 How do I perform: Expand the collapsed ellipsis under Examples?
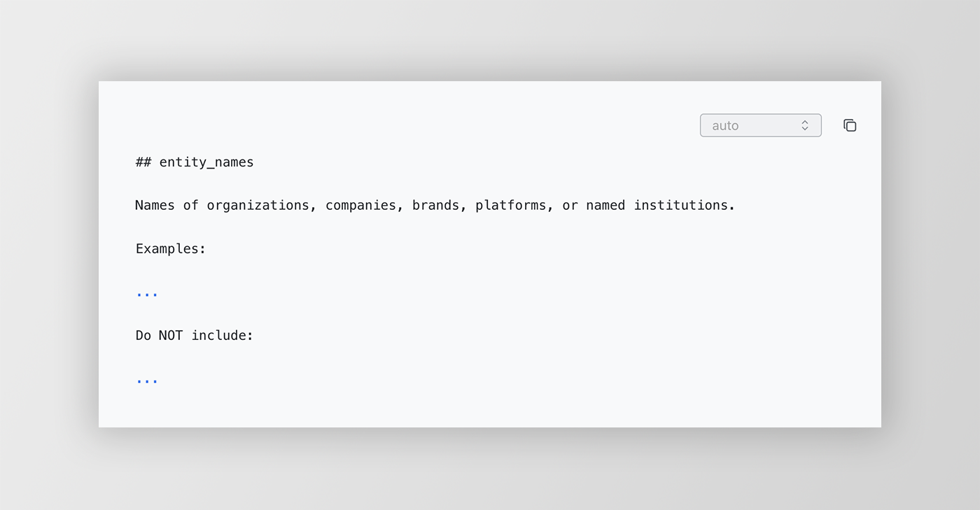click(147, 292)
